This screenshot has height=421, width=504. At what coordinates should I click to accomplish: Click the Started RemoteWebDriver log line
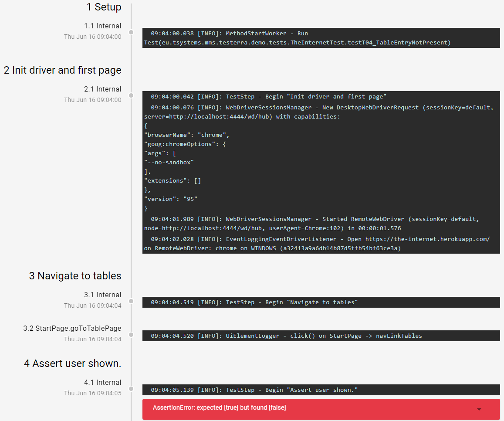pos(321,224)
